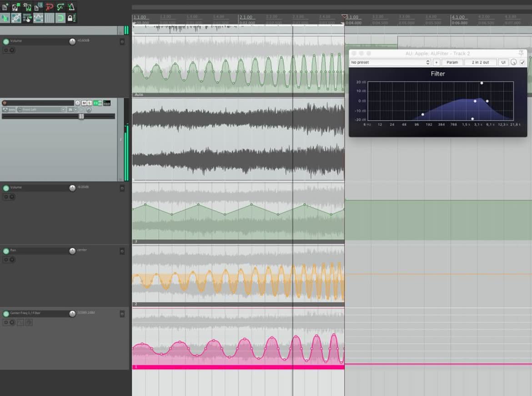Open the track input dropdown arrow
The height and width of the screenshot is (396, 532).
coord(63,110)
